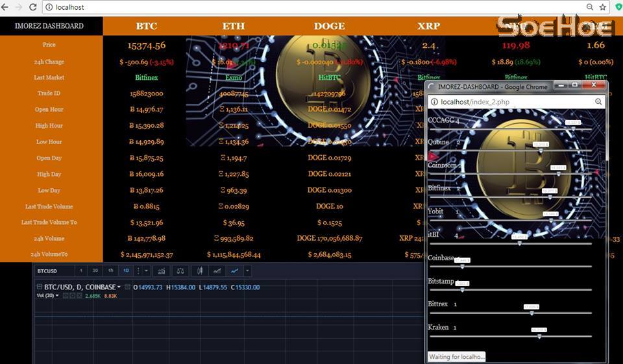Select the 30 minute timeframe
623x364 pixels.
[95, 271]
